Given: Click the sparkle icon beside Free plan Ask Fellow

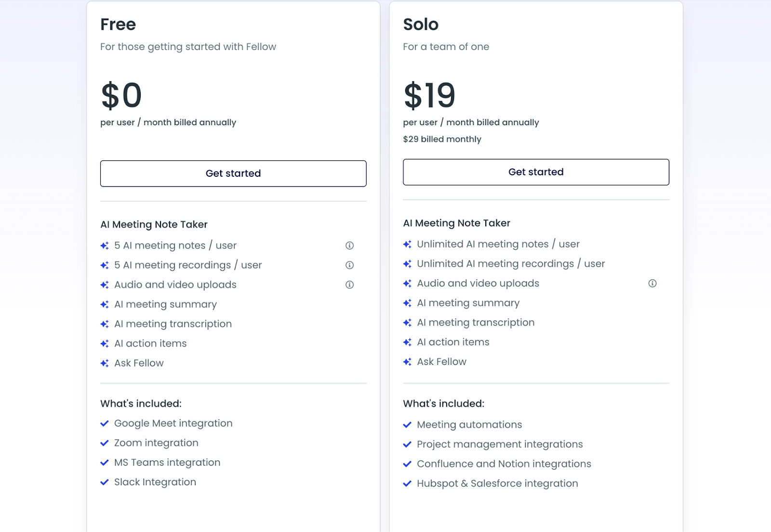Looking at the screenshot, I should coord(105,363).
